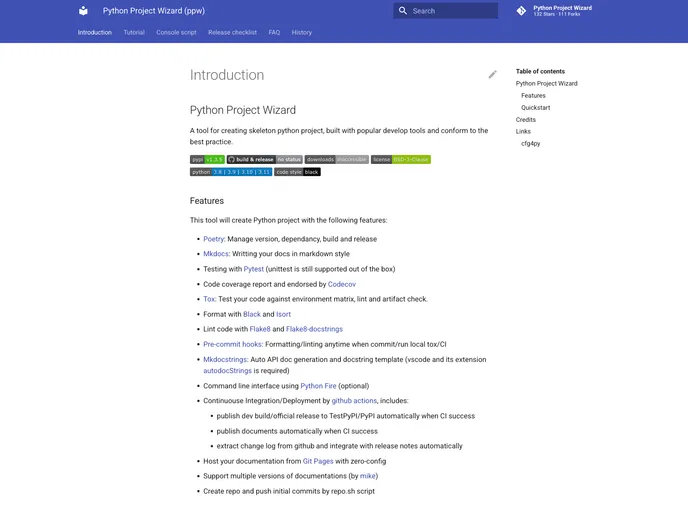Open the FAQ tab
Screen dimensions: 688x512
click(274, 32)
